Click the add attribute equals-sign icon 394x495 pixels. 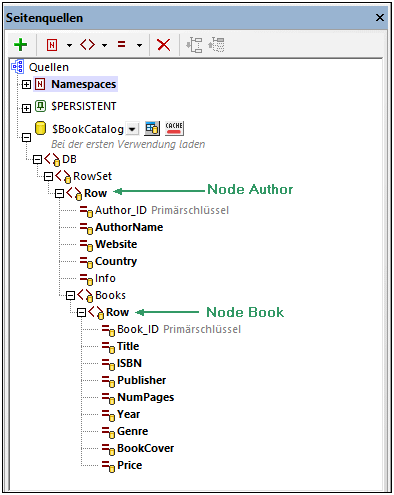tap(122, 44)
